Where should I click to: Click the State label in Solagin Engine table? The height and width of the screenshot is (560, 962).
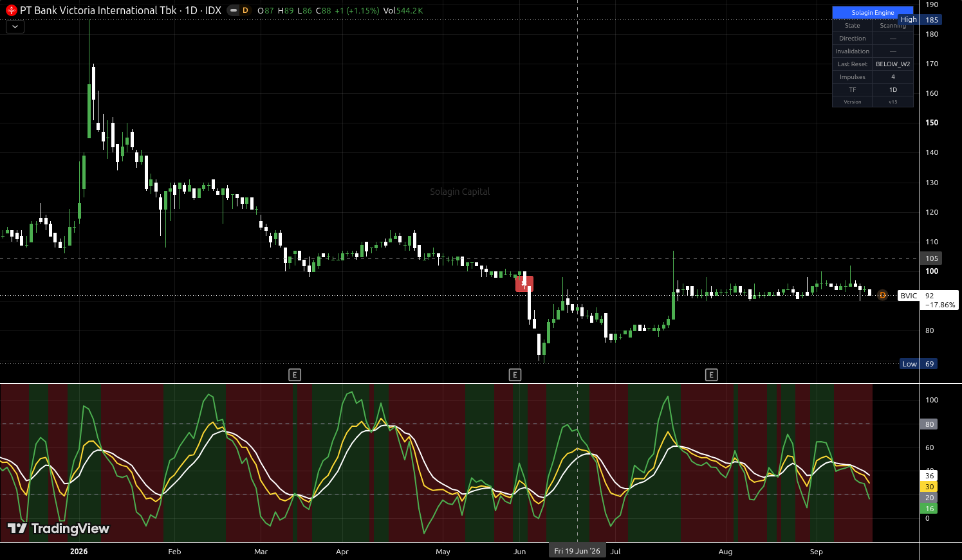click(x=853, y=26)
